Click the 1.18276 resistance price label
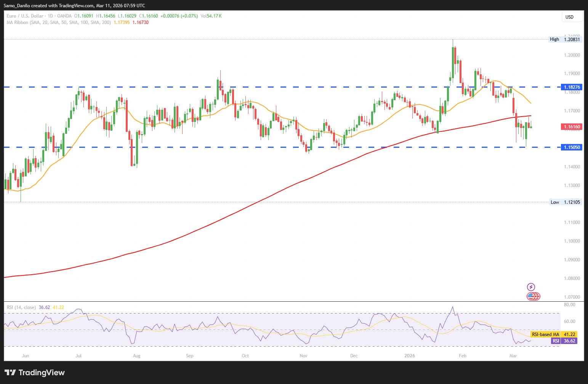 572,87
